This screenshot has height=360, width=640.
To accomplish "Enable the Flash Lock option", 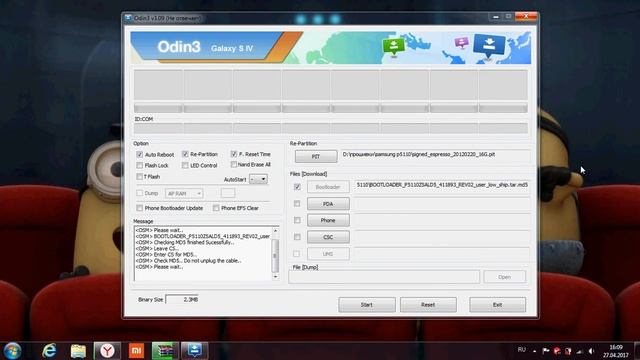I will [x=140, y=165].
